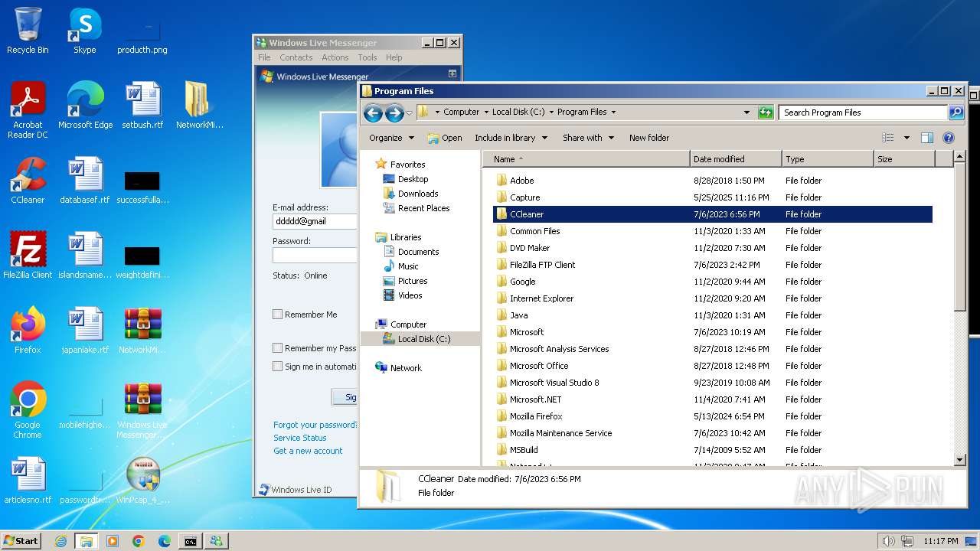Click the refresh button beside address bar
This screenshot has height=551, width=980.
click(x=766, y=112)
